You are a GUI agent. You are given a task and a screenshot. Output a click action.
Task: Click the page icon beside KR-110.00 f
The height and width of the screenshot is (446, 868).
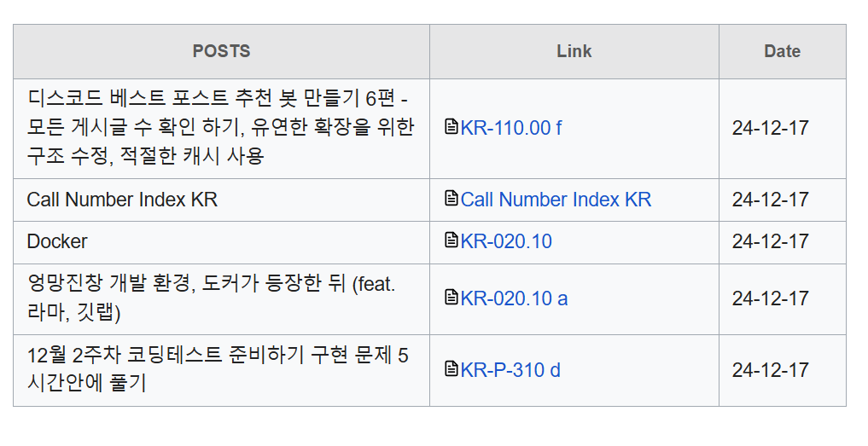point(451,127)
